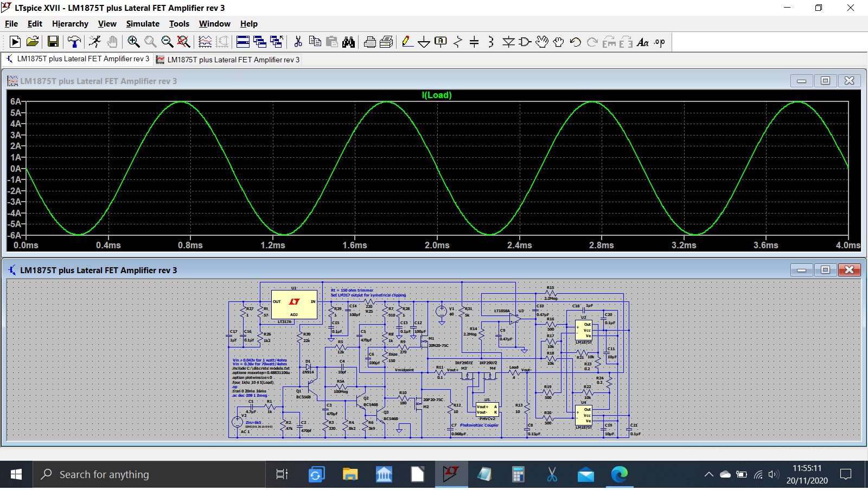This screenshot has width=868, height=490.
Task: Click the Print toolbar icon
Action: click(370, 42)
